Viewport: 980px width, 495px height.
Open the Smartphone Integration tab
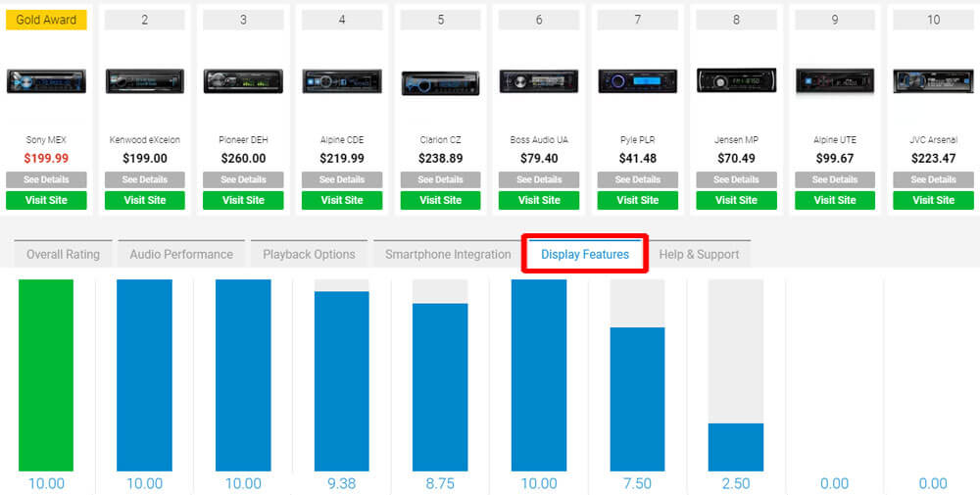point(448,254)
